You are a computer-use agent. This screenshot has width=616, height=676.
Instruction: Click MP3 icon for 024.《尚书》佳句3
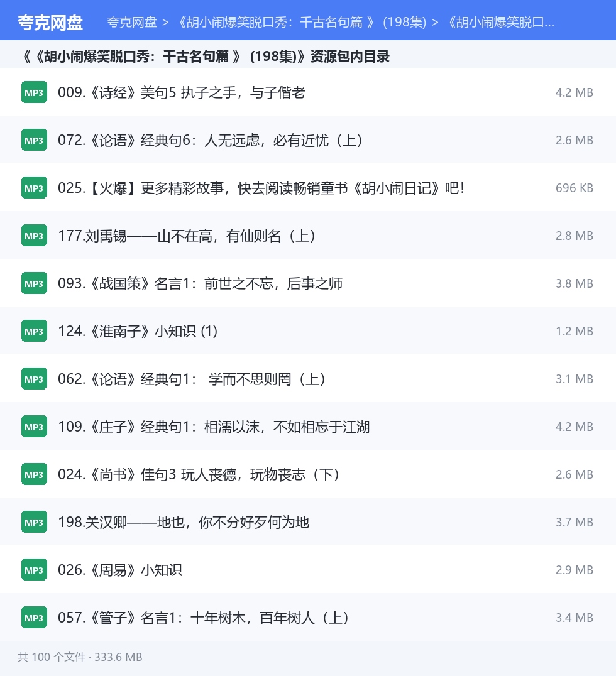[x=34, y=474]
